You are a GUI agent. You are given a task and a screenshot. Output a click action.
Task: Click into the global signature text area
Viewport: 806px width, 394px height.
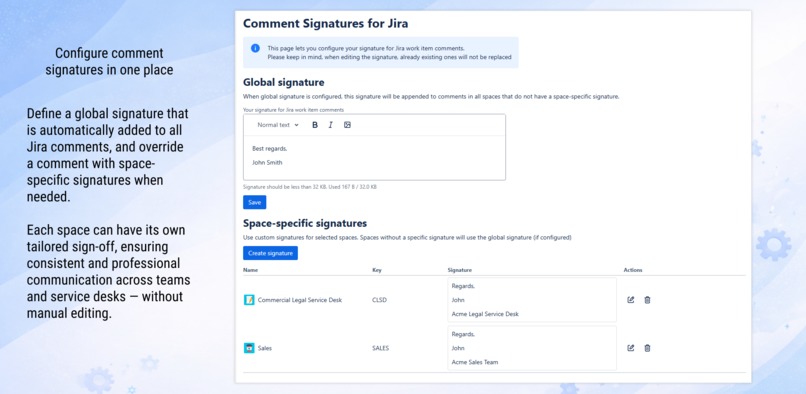(374, 158)
